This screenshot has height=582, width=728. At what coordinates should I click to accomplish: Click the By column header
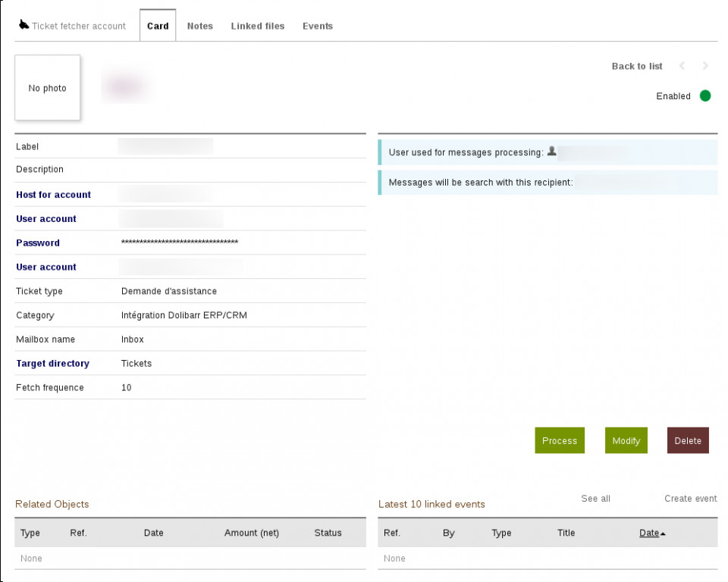(448, 533)
